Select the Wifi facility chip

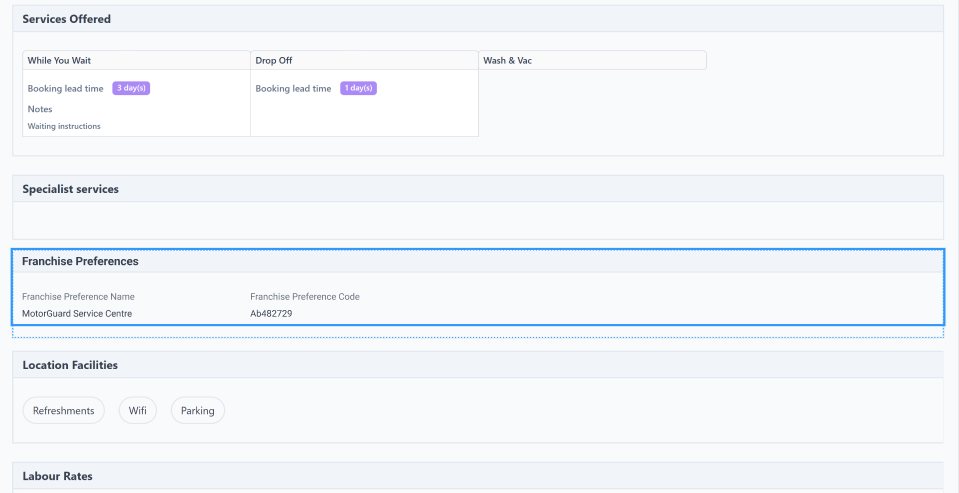(138, 411)
